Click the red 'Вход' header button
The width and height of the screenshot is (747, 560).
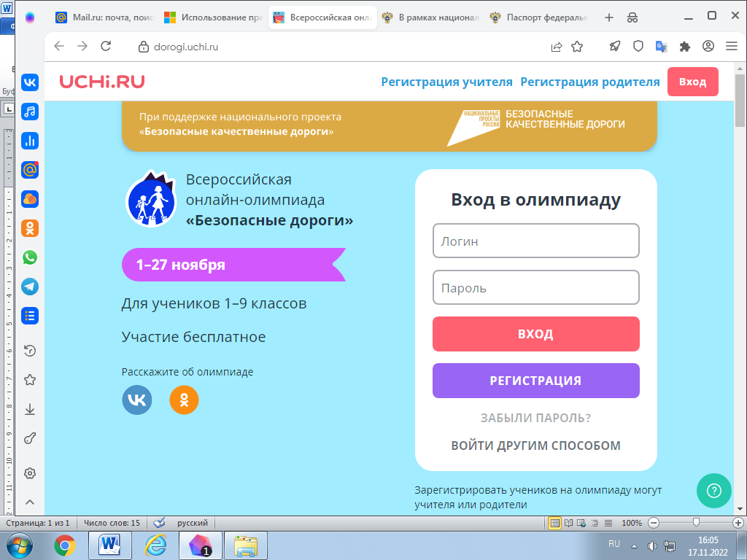point(693,82)
